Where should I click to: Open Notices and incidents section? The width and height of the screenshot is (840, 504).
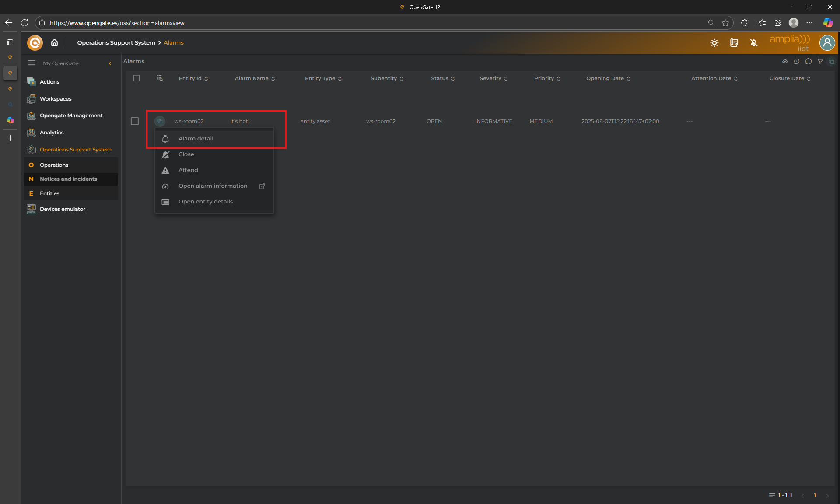(68, 179)
